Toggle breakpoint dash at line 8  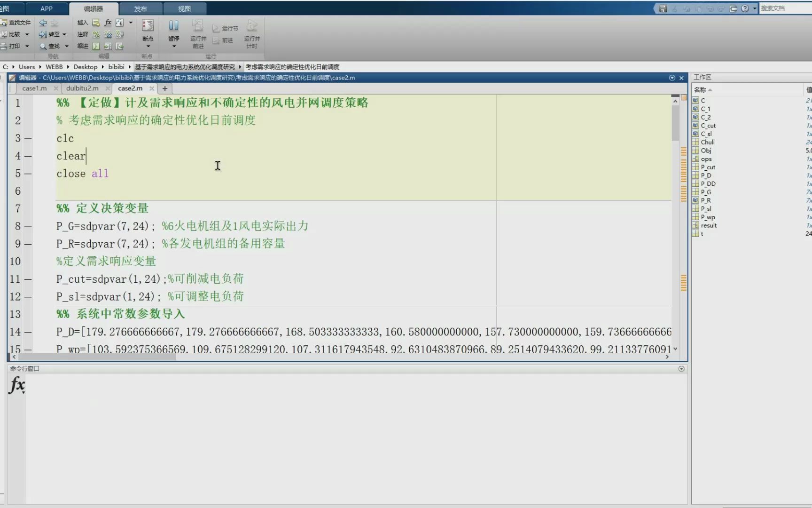coord(28,226)
